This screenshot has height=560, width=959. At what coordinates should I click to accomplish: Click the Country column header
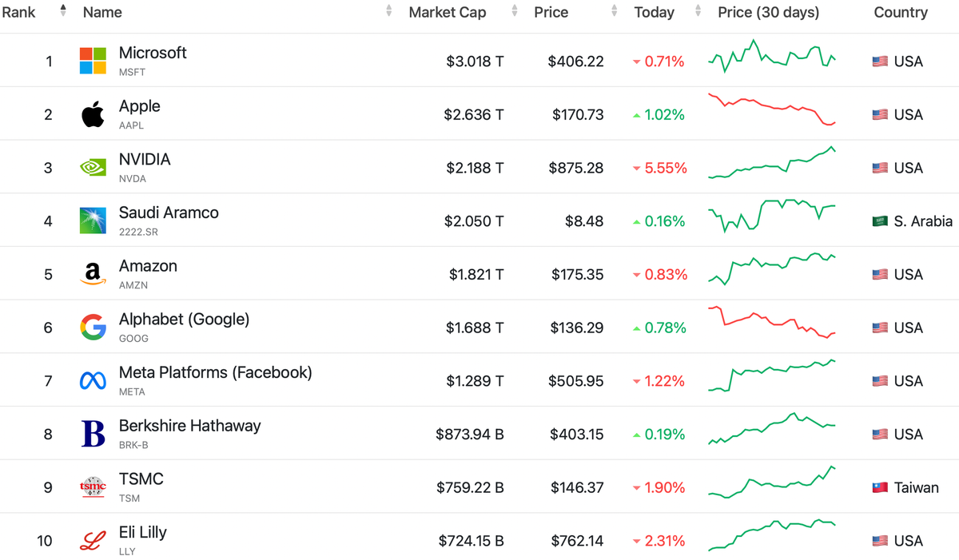(901, 12)
